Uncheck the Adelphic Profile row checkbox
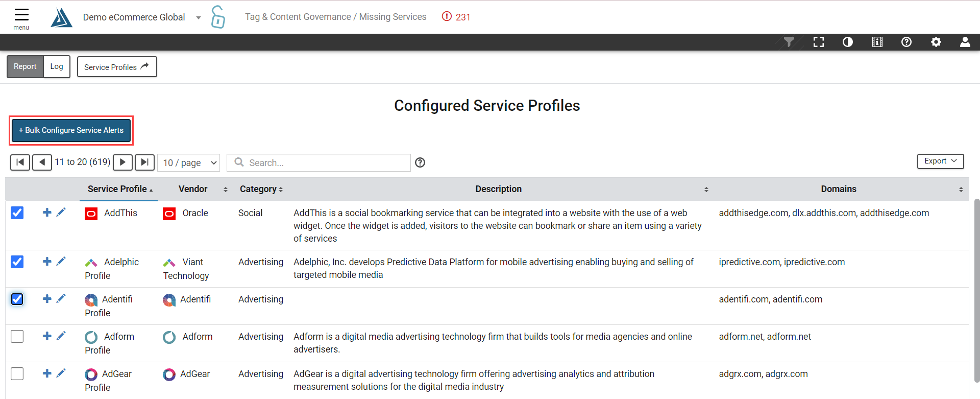Screen dimensions: 980x399 17,262
